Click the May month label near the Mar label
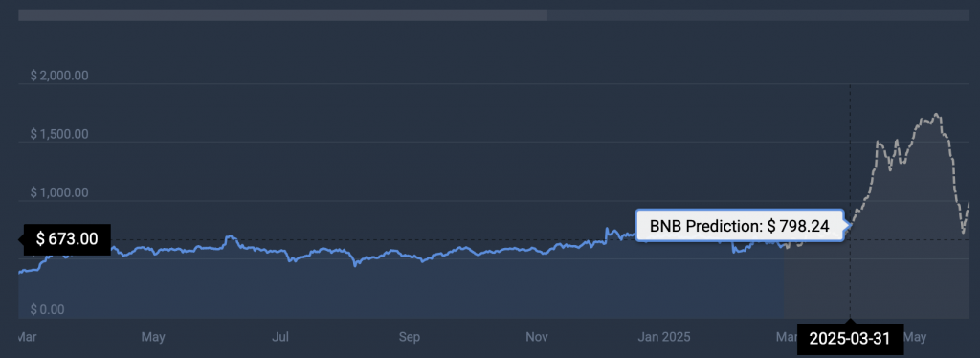This screenshot has height=358, width=980. [153, 337]
